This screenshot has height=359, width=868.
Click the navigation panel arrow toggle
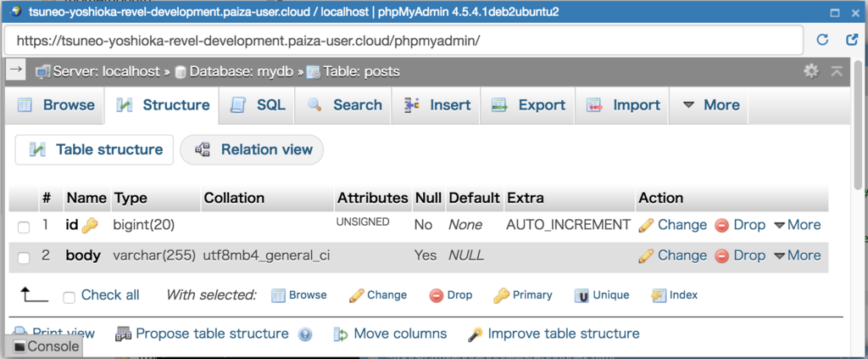click(16, 70)
